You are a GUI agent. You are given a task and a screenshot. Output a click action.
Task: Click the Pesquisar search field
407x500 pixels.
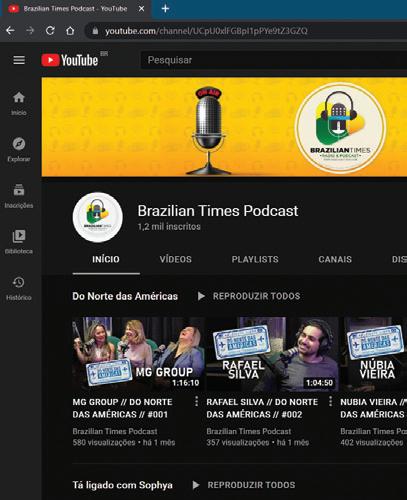tap(273, 60)
